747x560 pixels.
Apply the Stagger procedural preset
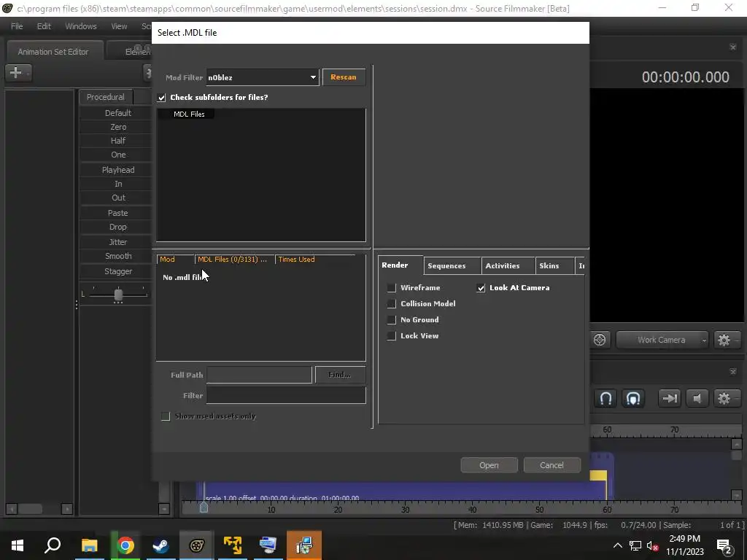tap(118, 271)
